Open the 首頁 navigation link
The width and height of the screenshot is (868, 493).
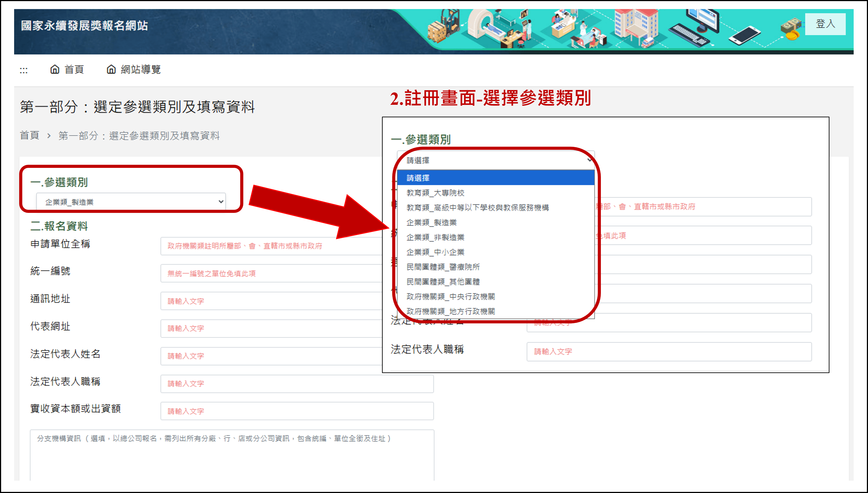tap(74, 69)
